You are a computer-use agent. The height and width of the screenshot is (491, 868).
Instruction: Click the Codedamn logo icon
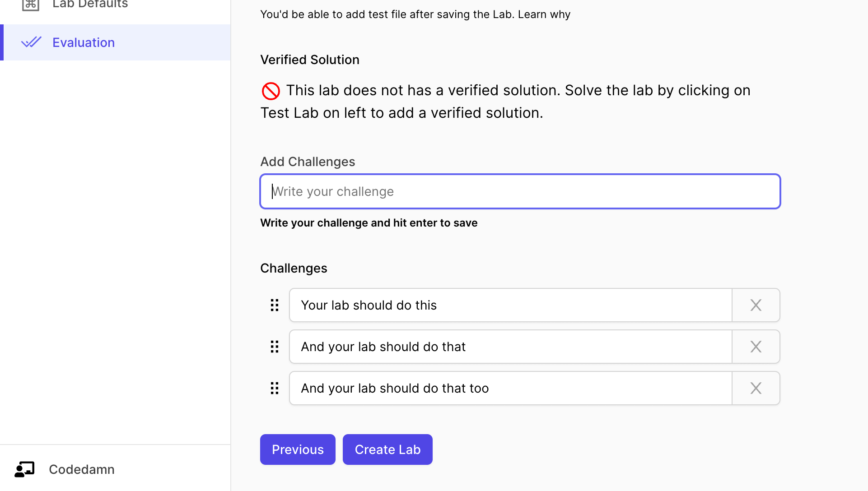click(x=24, y=469)
